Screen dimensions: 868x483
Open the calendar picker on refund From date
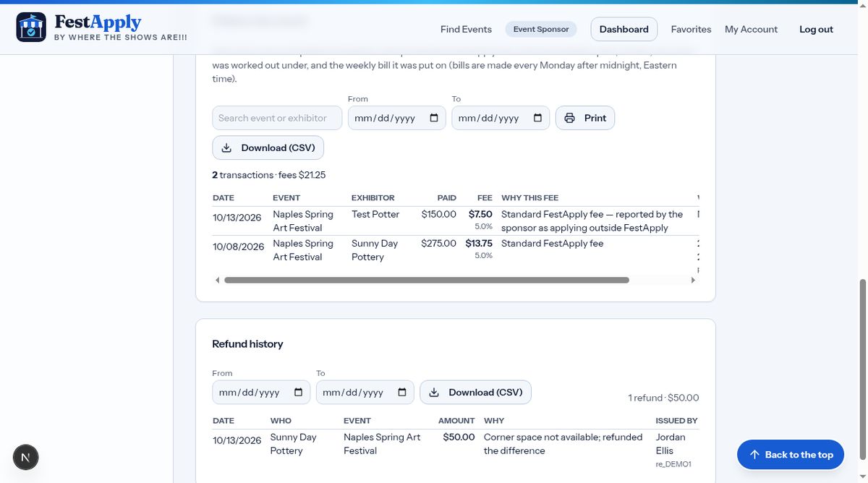coord(298,393)
